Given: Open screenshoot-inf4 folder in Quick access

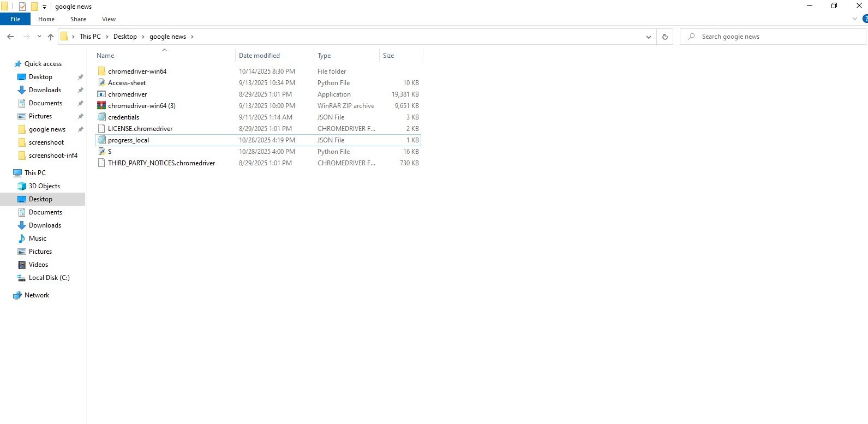Looking at the screenshot, I should coord(53,156).
